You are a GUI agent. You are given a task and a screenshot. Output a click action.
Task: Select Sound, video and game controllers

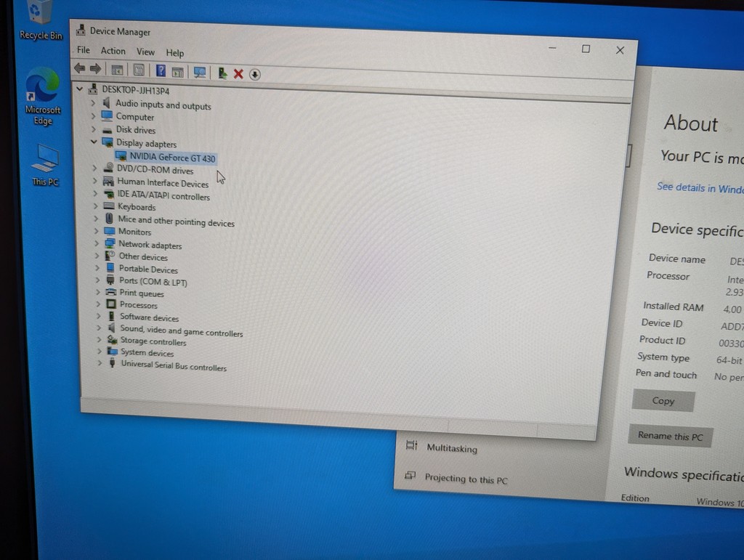coord(181,330)
